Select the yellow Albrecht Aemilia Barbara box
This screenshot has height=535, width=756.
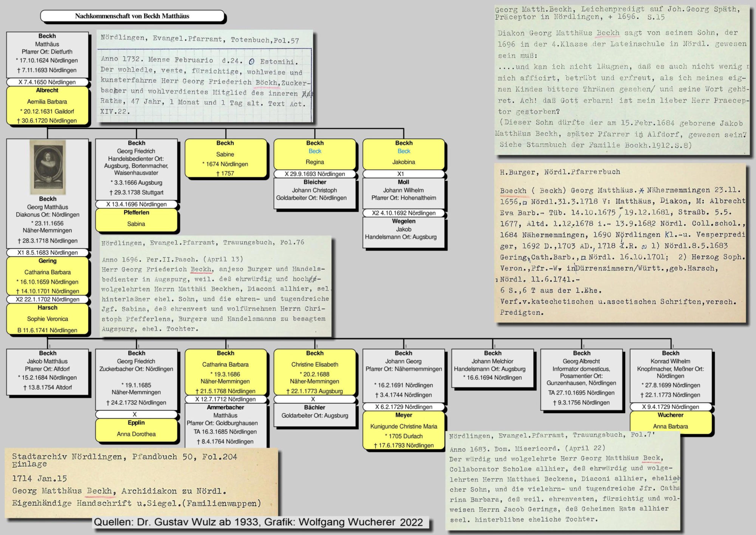47,106
